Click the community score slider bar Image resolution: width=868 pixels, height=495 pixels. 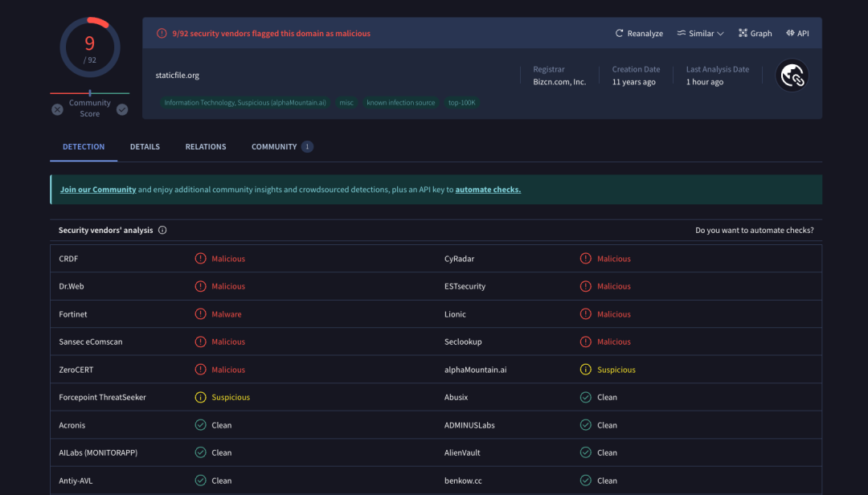click(90, 93)
